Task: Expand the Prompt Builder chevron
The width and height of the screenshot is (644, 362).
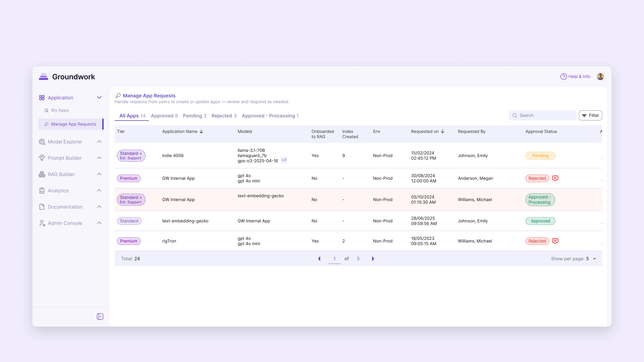Action: pyautogui.click(x=99, y=158)
